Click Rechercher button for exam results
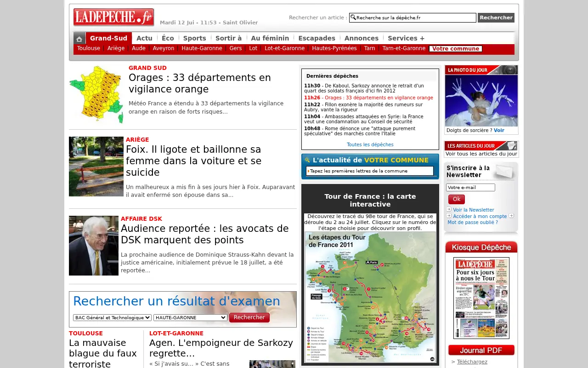The image size is (588, 368). pyautogui.click(x=249, y=317)
